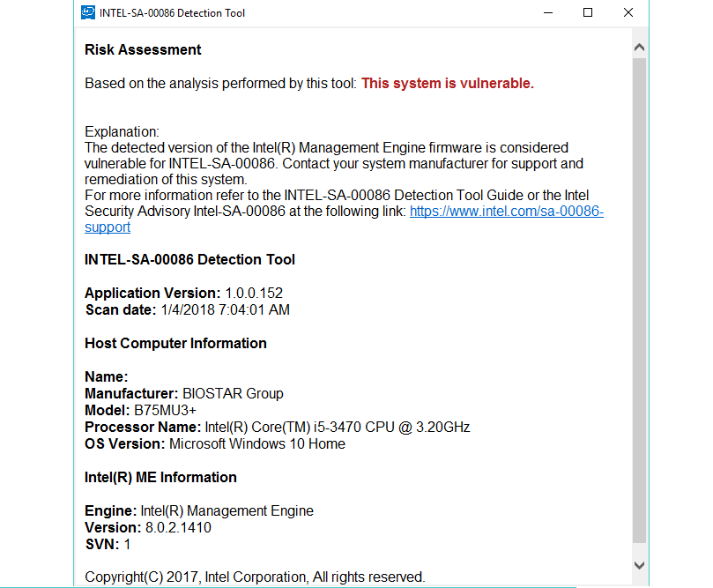
Task: Click the Intel detection tool title bar icon
Action: [88, 12]
